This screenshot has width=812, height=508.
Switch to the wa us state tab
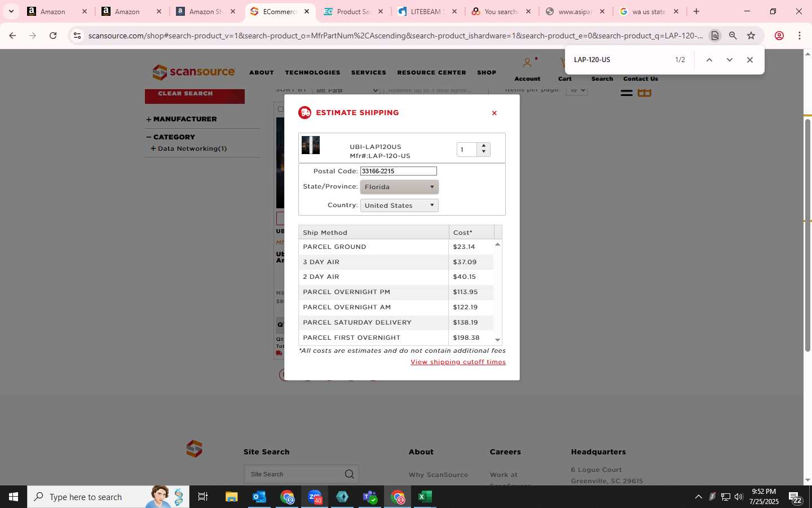click(x=649, y=11)
